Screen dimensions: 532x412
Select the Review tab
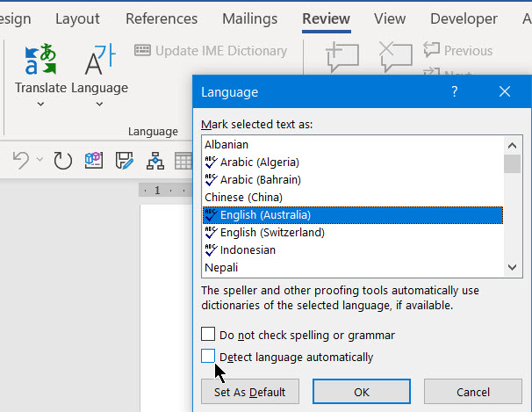coord(326,18)
